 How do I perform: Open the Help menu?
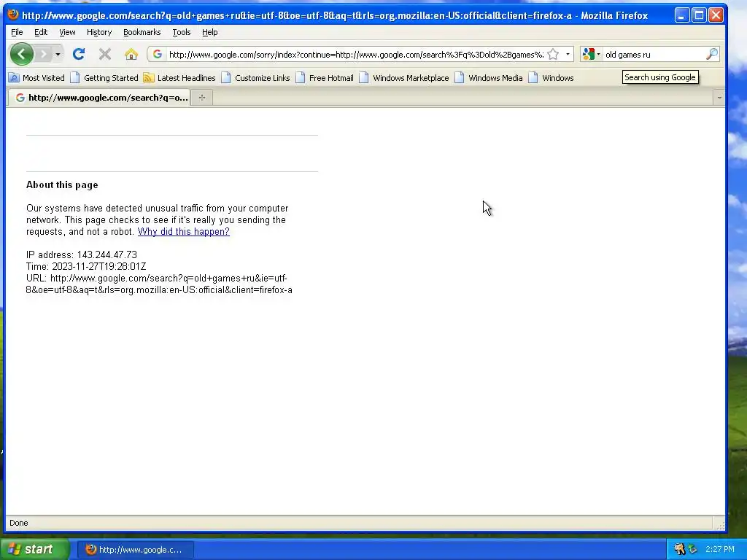(209, 32)
